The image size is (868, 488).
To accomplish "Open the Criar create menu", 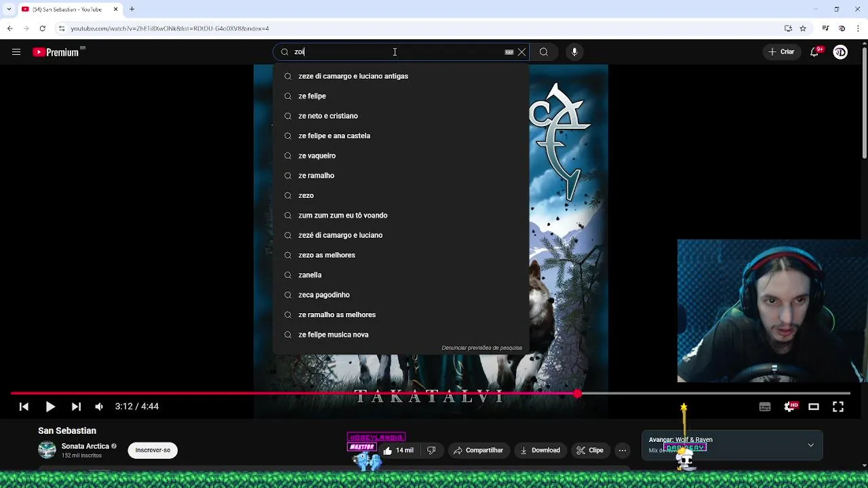I will tap(781, 52).
